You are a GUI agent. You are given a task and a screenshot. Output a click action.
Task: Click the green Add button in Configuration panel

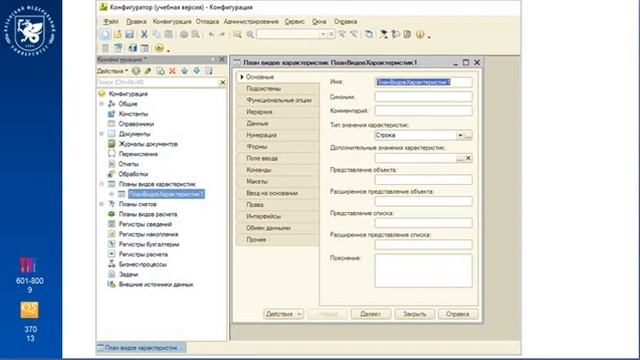point(136,71)
